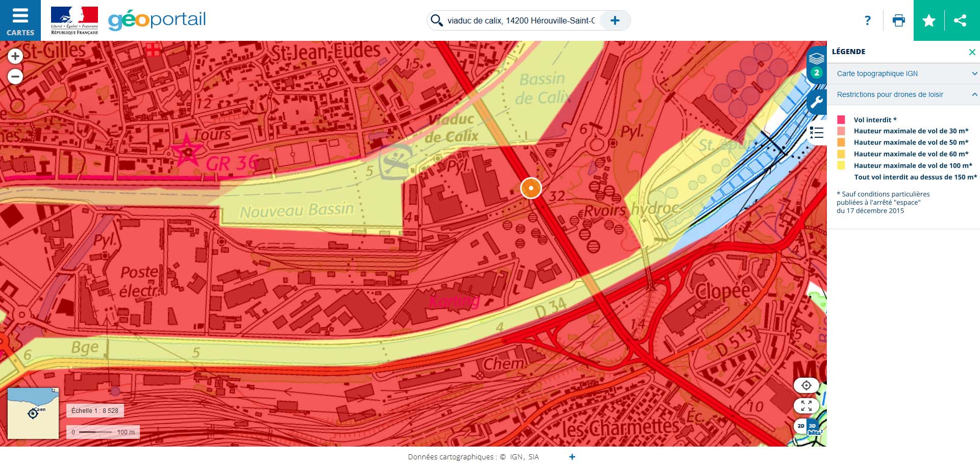Viewport: 980px width, 467px height.
Task: Switch between 2D and 3D view
Action: pos(808,426)
